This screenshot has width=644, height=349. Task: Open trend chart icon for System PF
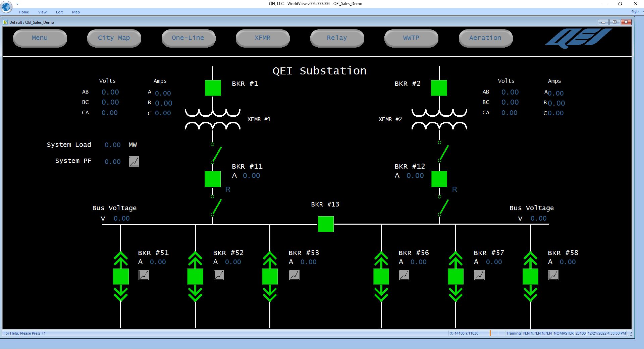pos(134,162)
